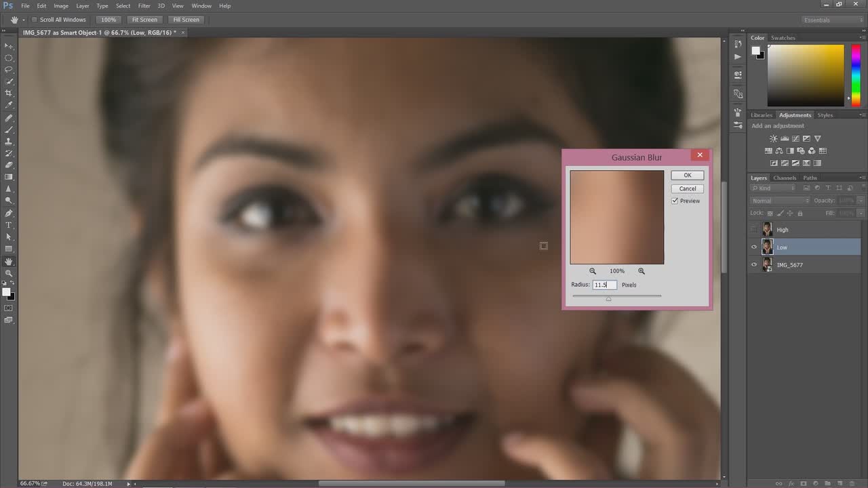Viewport: 868px width, 488px height.
Task: Click the Fit Screen button
Action: click(x=144, y=20)
